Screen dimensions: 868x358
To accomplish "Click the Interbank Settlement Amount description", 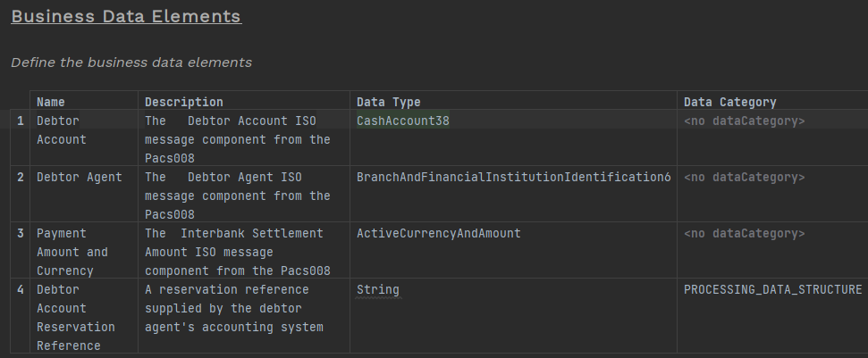I will [237, 252].
